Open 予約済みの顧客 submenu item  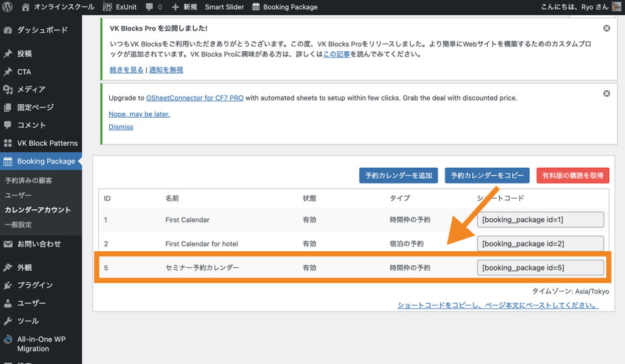coord(29,180)
